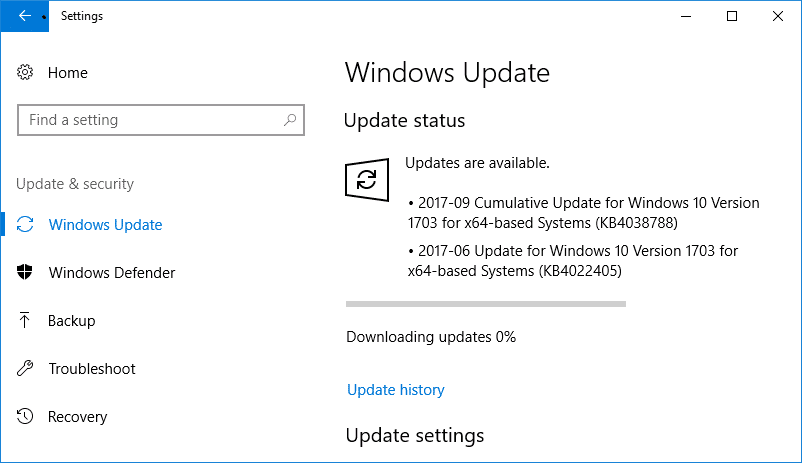Open the Windows Defender section
The height and width of the screenshot is (463, 802).
[x=112, y=272]
